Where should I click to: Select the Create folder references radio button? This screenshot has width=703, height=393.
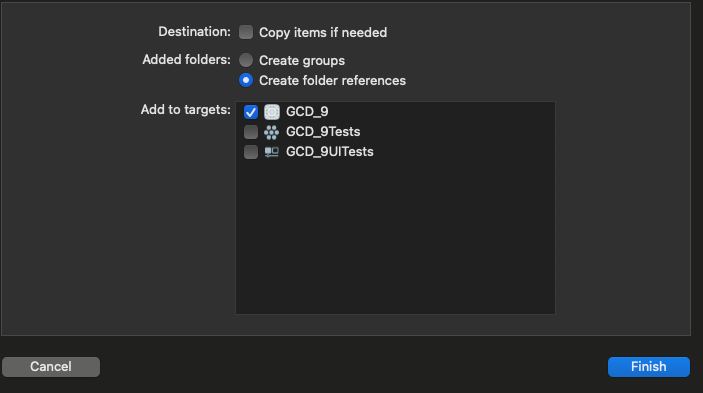[x=246, y=80]
